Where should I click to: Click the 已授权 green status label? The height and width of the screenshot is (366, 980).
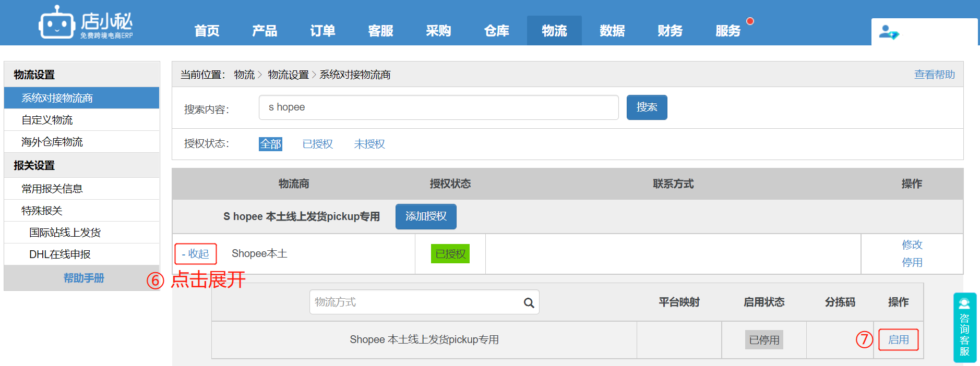tap(450, 254)
